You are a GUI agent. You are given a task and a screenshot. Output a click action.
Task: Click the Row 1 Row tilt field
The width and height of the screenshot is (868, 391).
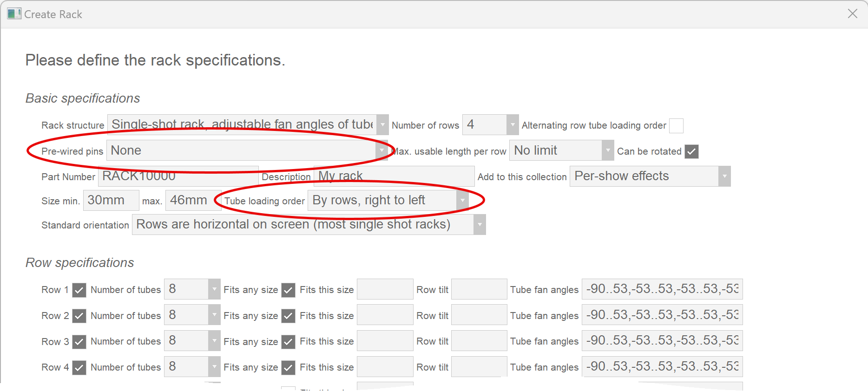[479, 289]
